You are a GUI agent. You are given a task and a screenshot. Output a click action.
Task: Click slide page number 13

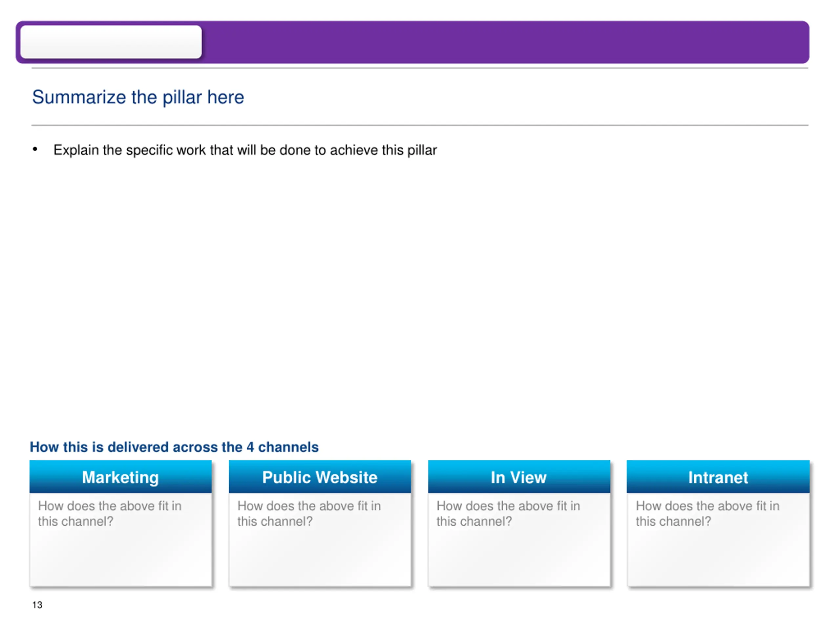37,605
